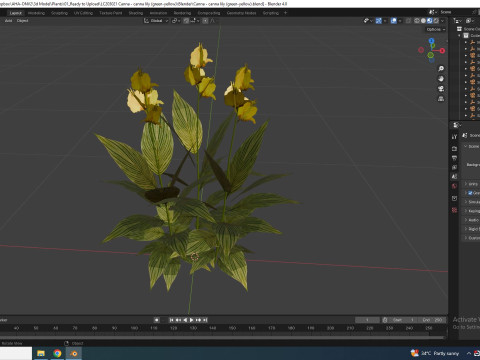This screenshot has width=480, height=360.
Task: Play the animation forward
Action: point(192,320)
